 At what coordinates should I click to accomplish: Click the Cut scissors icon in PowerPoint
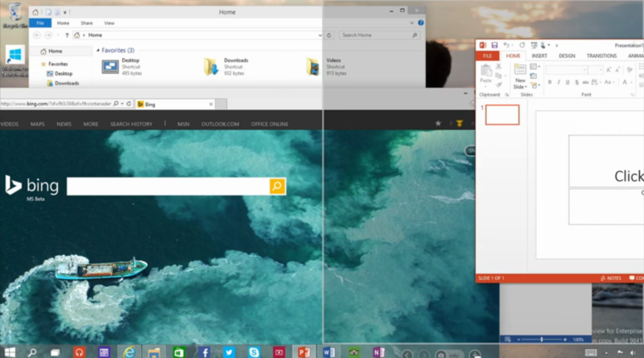coord(498,67)
